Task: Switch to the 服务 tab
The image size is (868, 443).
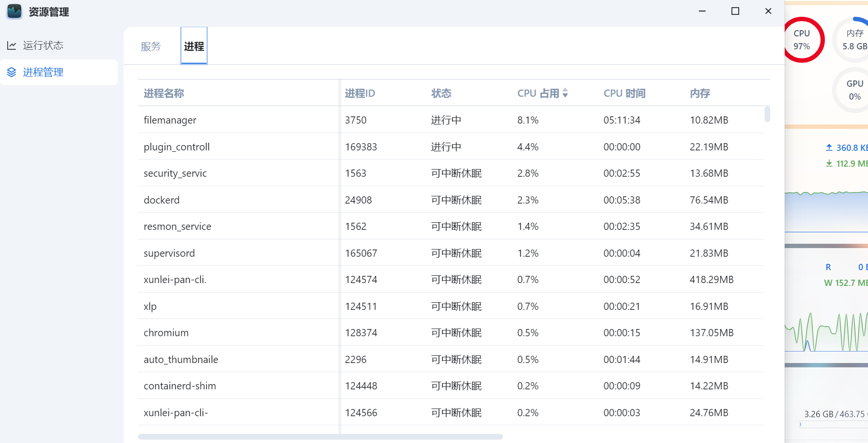Action: tap(150, 46)
